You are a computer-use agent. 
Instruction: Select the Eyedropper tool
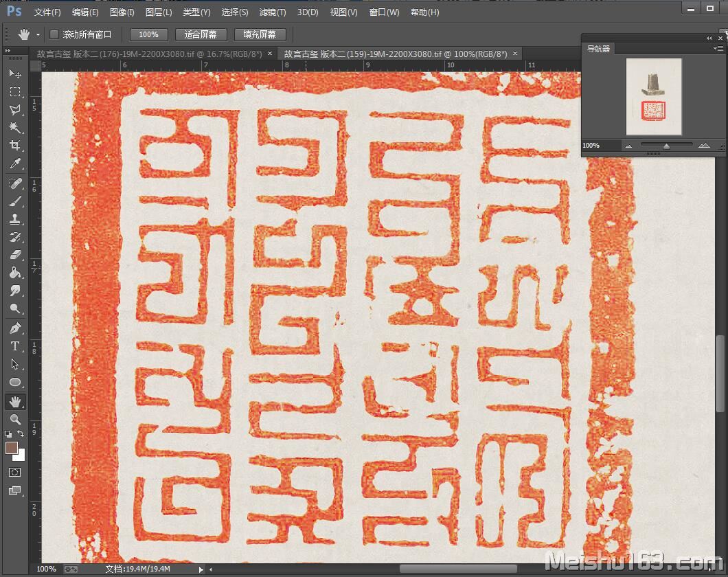pyautogui.click(x=15, y=163)
